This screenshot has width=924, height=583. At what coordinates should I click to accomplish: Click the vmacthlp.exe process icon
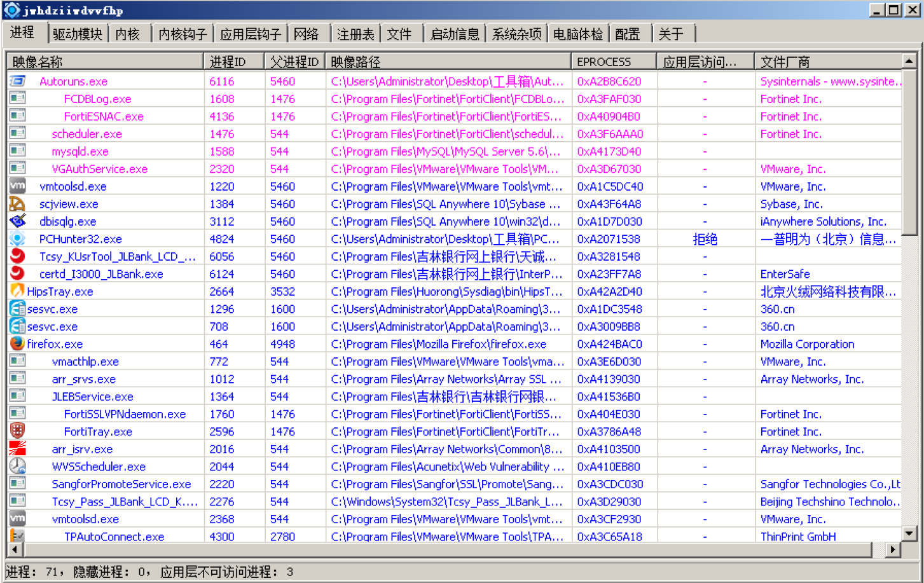click(18, 361)
